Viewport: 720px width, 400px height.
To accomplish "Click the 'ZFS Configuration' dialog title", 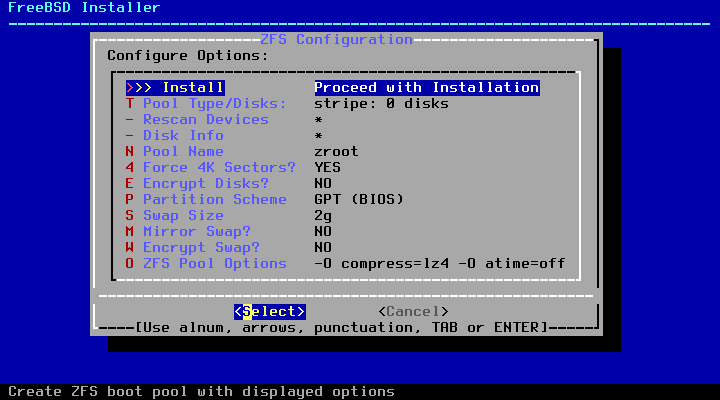I will click(336, 39).
